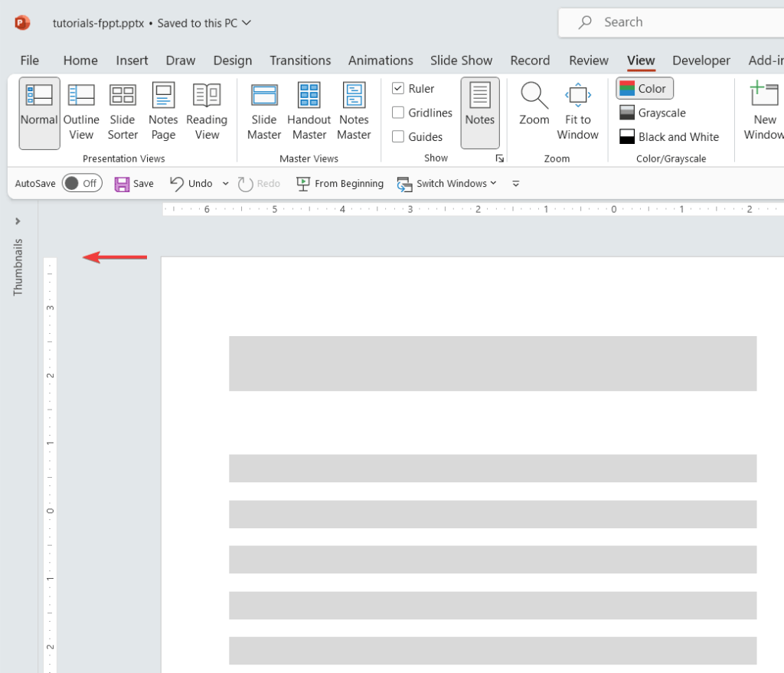Select Black and White color mode
This screenshot has height=673, width=784.
tap(671, 136)
